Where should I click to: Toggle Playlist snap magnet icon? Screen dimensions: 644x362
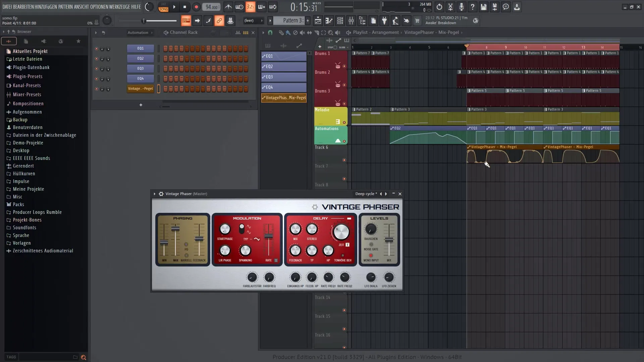pos(270,33)
